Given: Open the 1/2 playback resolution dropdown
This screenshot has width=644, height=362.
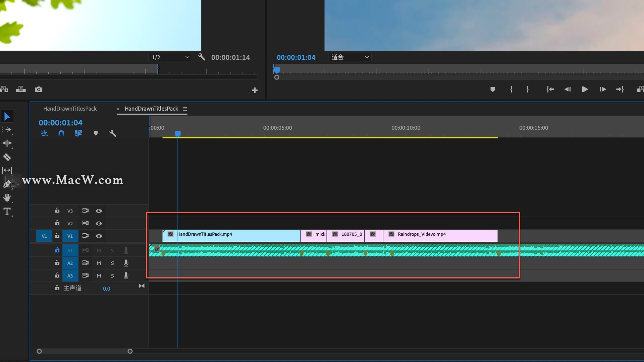Looking at the screenshot, I should 170,57.
